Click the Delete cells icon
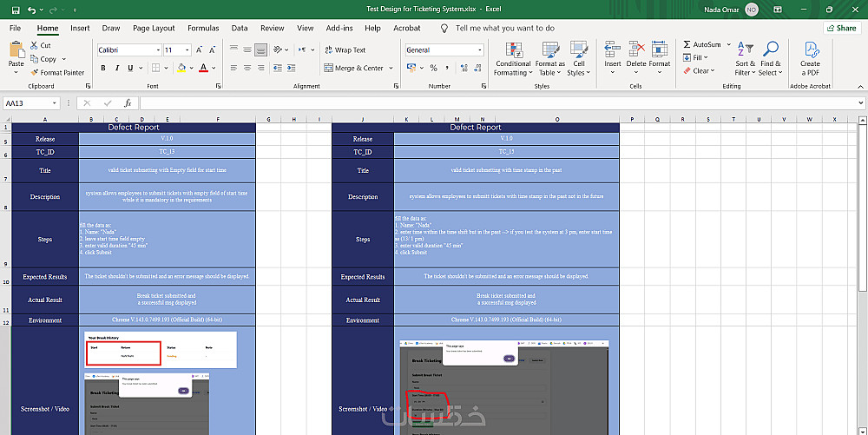This screenshot has height=435, width=868. [636, 49]
